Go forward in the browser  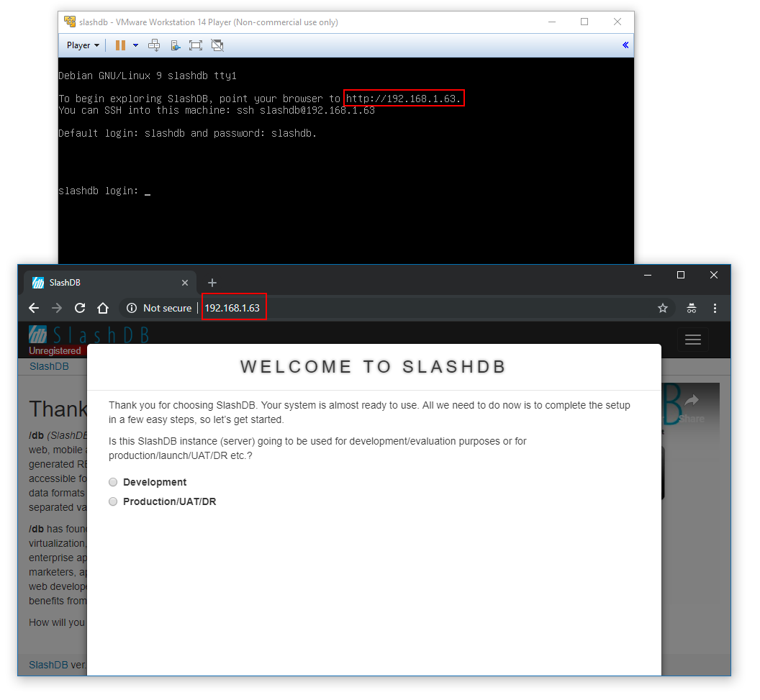coord(57,308)
